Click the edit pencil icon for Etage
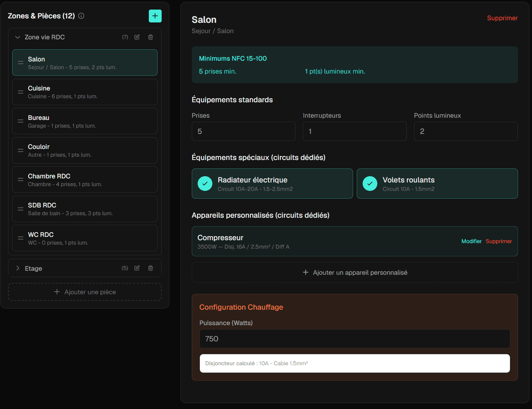The image size is (532, 409). pos(137,268)
